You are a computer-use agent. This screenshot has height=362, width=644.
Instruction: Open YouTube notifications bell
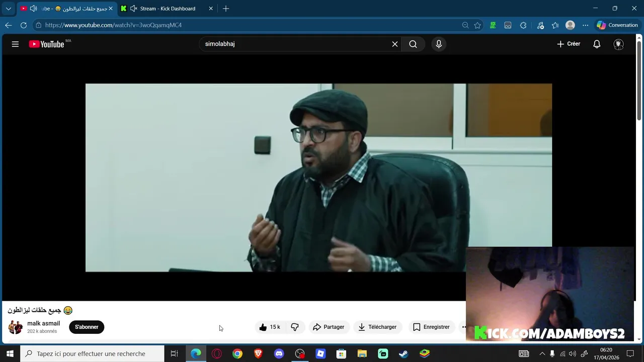(x=597, y=44)
